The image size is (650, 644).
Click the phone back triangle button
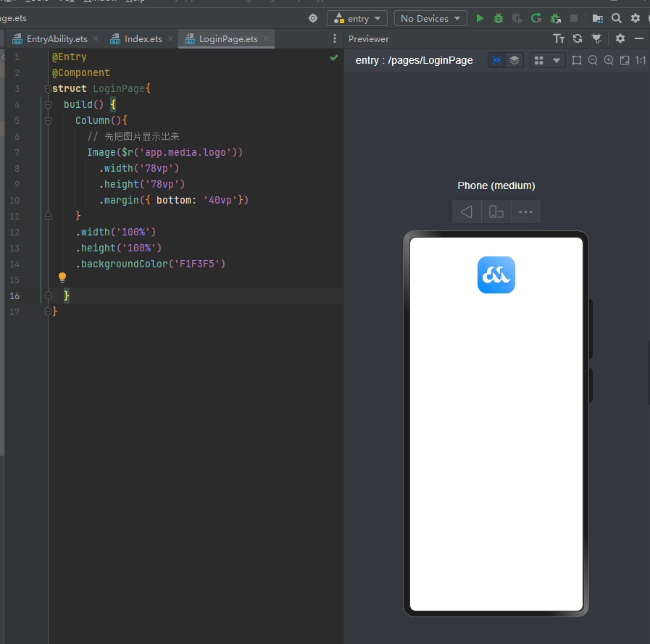pyautogui.click(x=467, y=212)
